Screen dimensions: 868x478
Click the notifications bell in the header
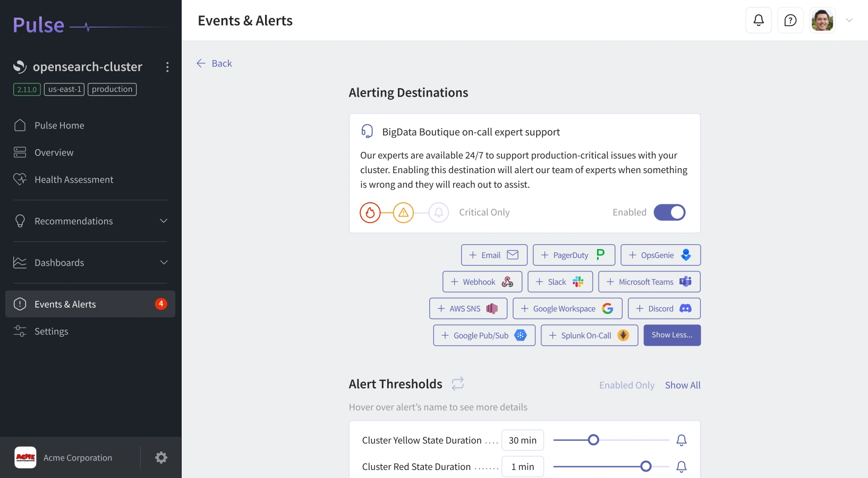point(759,21)
